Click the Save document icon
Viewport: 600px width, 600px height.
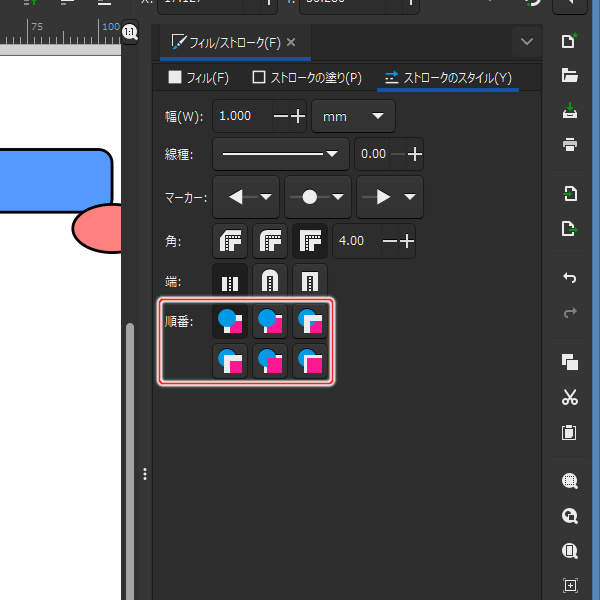click(570, 109)
